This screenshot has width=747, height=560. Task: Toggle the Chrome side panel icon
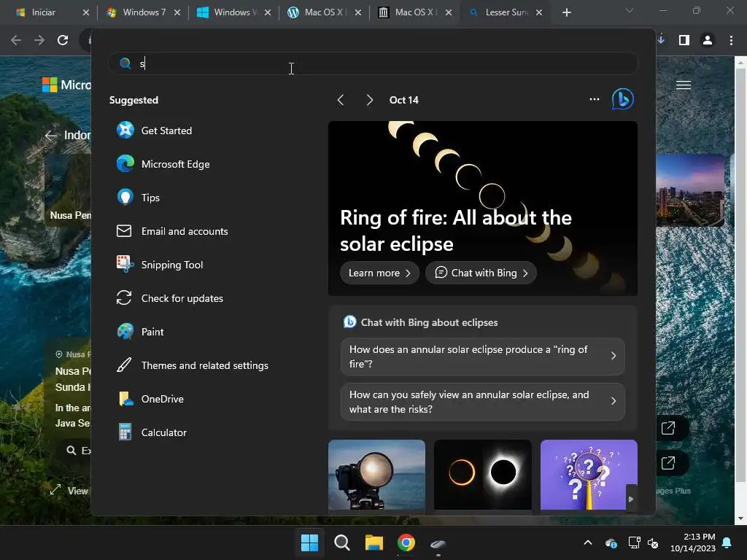click(x=684, y=40)
